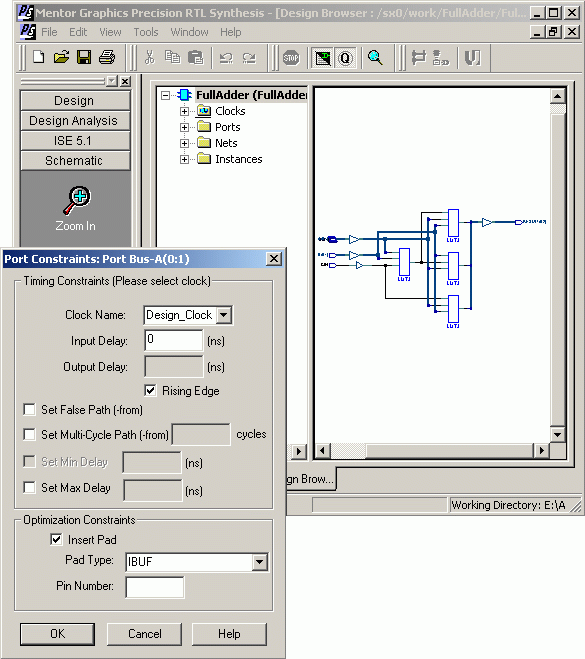Click the horizontal bars alignment icon

coord(419,58)
